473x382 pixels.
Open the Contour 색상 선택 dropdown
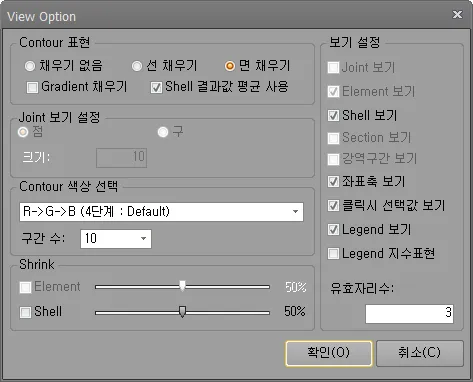point(161,212)
